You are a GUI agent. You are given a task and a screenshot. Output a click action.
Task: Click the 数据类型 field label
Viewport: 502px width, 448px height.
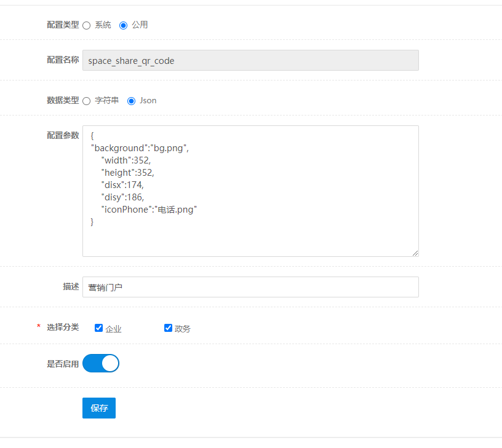pos(63,100)
